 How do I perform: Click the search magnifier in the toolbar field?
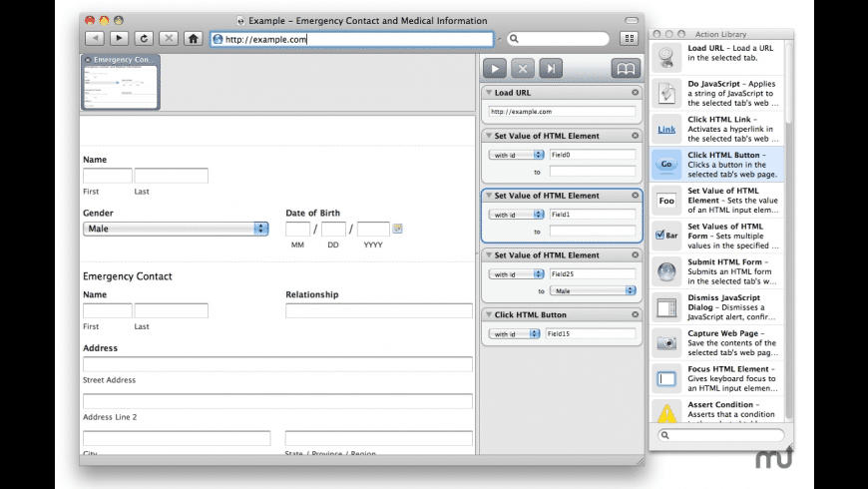[x=514, y=38]
